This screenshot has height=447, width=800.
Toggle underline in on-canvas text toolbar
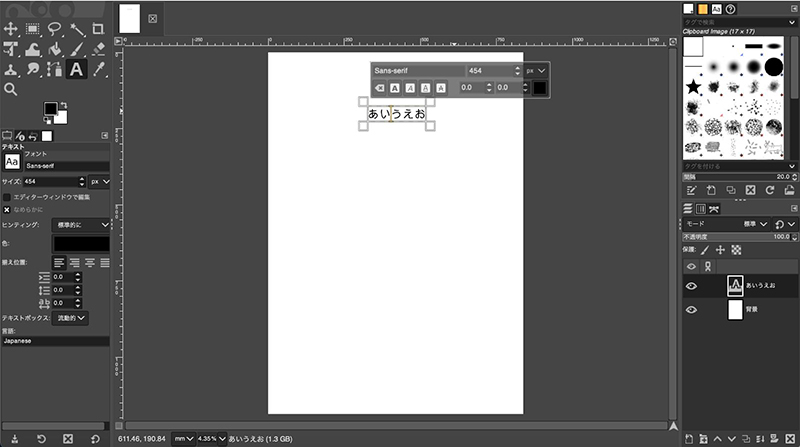[426, 88]
